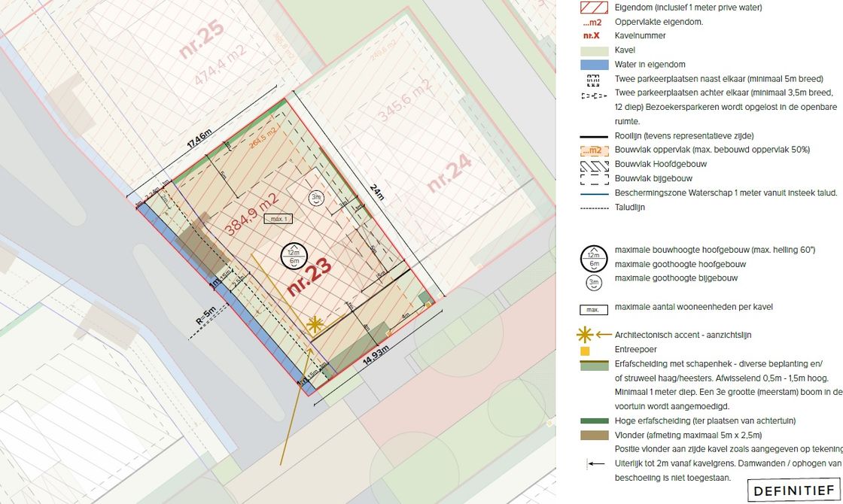Click the 12m/6m building height circle on plot 23
This screenshot has height=504, width=843.
(x=293, y=257)
